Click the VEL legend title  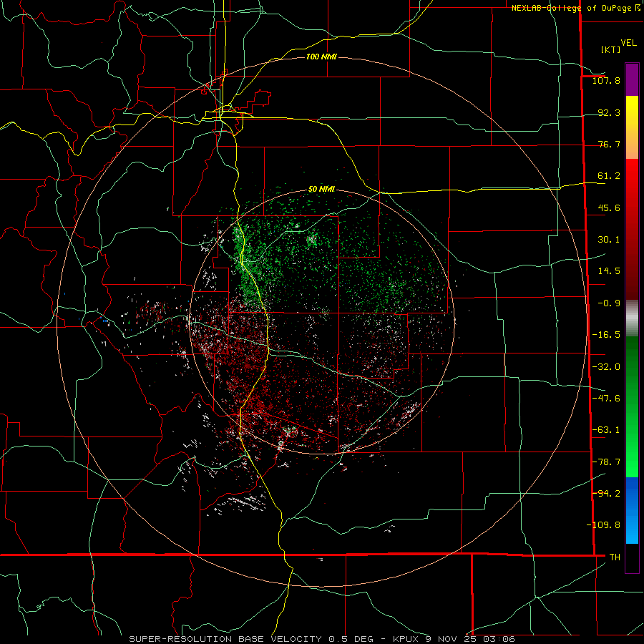pyautogui.click(x=629, y=43)
